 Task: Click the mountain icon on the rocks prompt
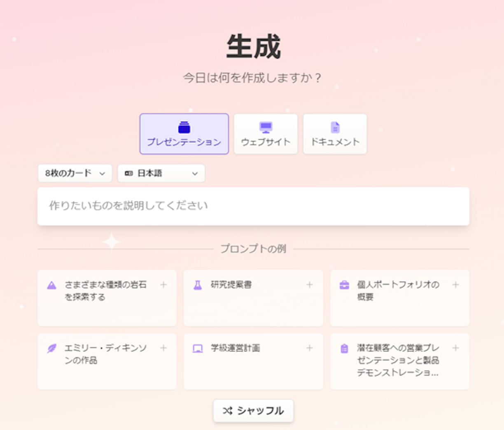point(51,285)
